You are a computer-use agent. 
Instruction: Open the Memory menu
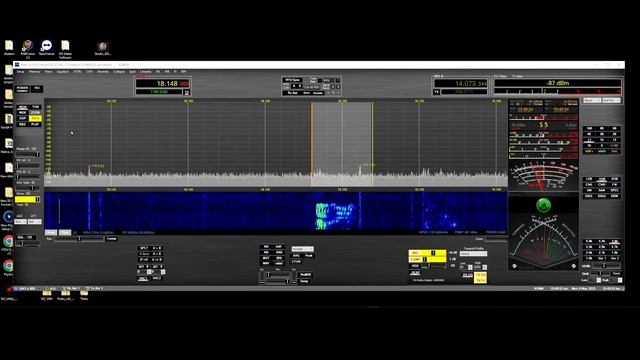34,71
